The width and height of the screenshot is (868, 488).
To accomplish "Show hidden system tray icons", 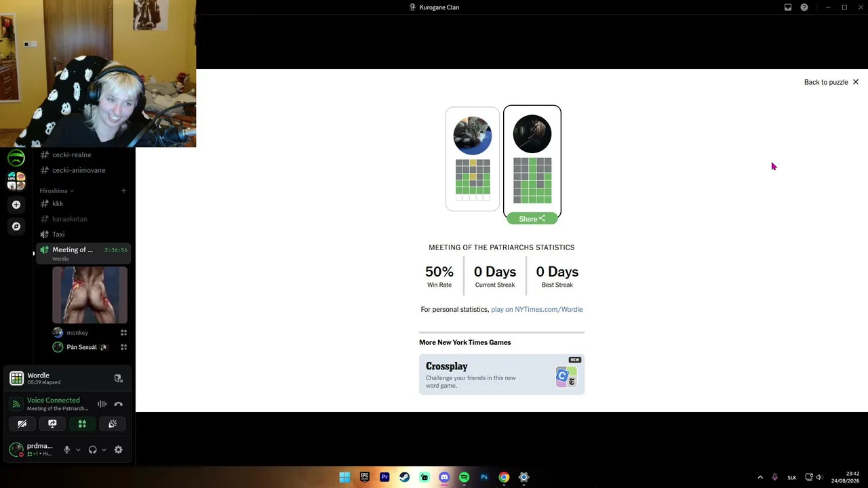I will (x=760, y=477).
